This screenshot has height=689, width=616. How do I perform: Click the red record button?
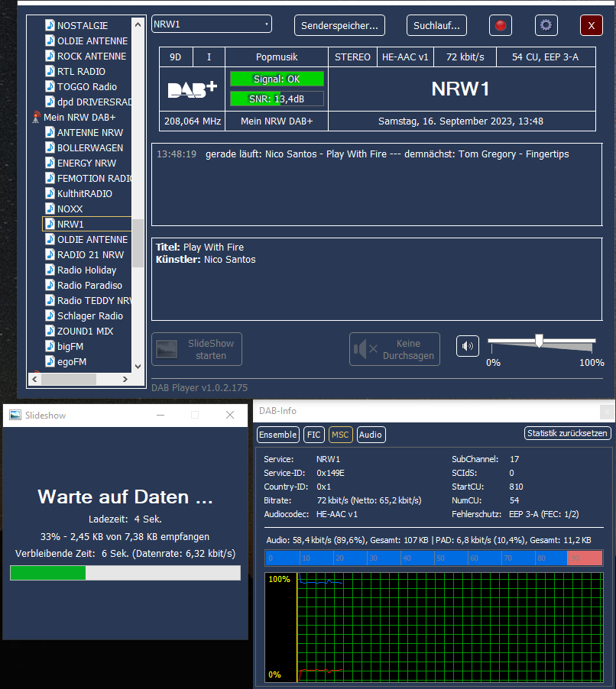click(x=501, y=25)
